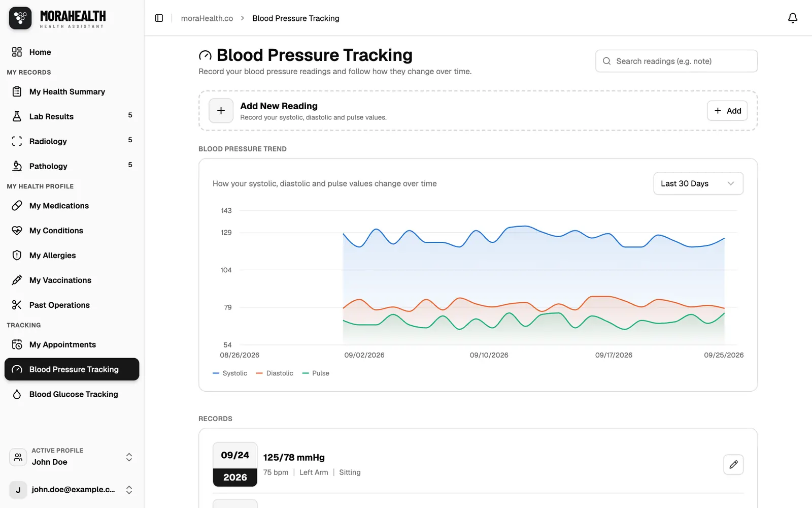Click the J account avatar
Viewport: 812px width, 508px height.
click(18, 490)
